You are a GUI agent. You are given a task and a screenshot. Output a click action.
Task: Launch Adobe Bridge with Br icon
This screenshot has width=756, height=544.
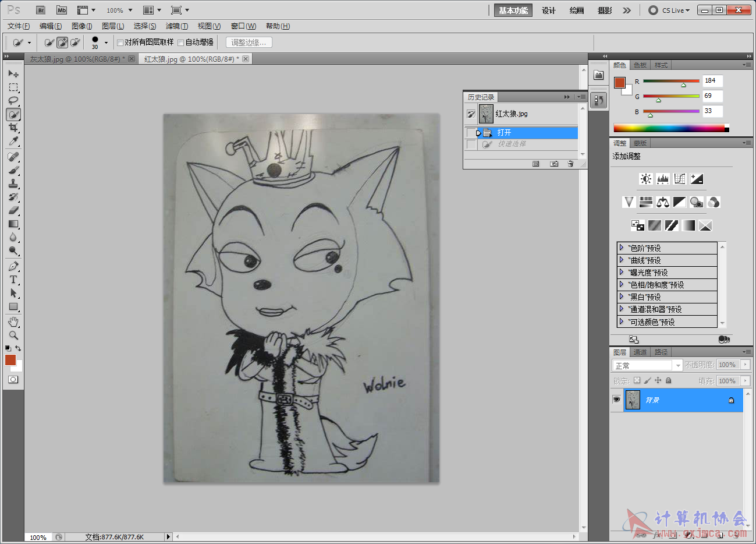[x=41, y=10]
